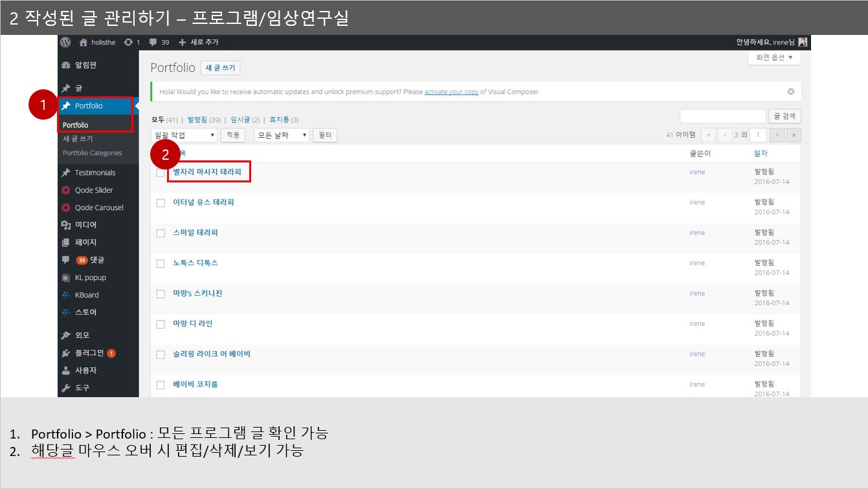Click the WordPress logo icon in admin bar

click(x=65, y=42)
